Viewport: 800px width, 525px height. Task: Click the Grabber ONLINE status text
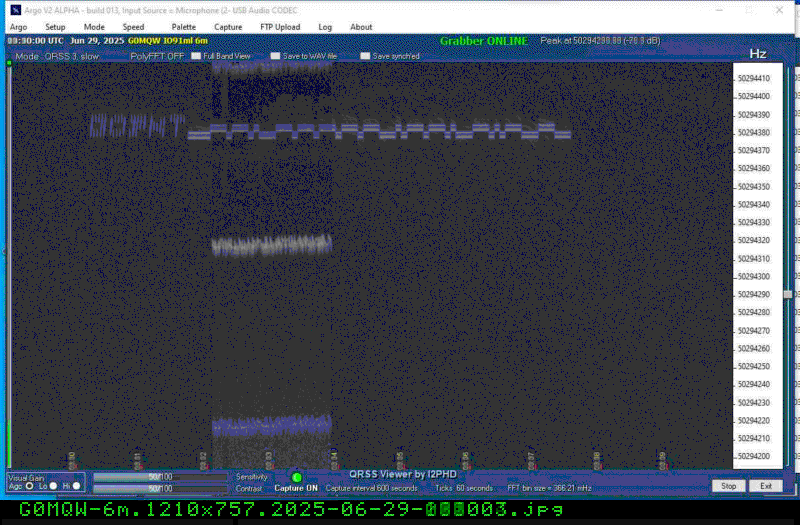coord(484,41)
